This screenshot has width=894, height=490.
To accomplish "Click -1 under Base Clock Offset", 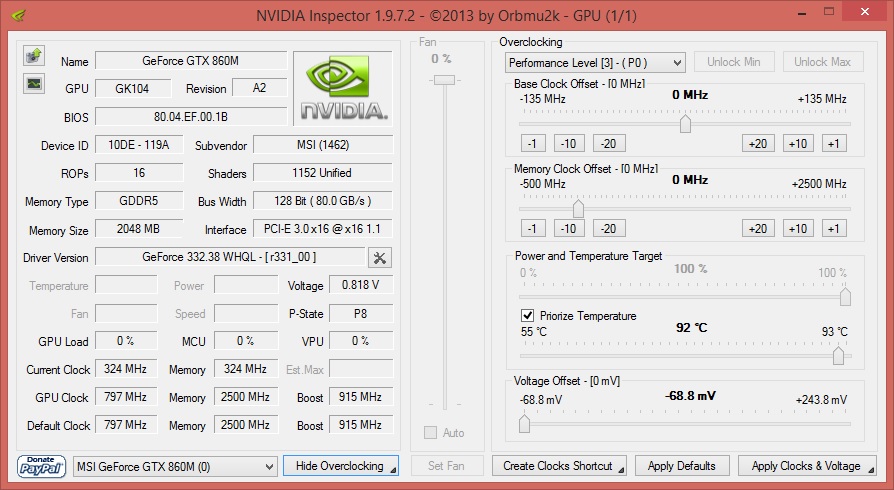I will pos(533,143).
